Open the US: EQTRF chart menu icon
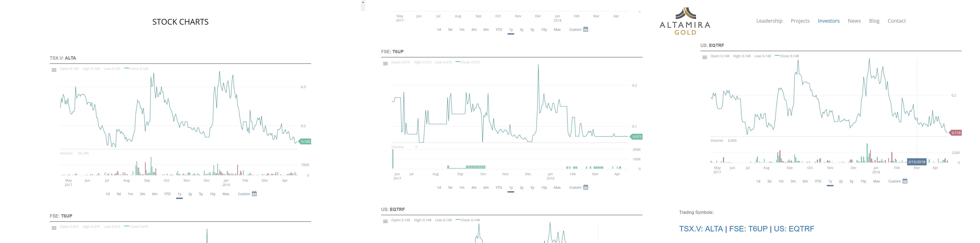Image resolution: width=980 pixels, height=243 pixels. pyautogui.click(x=705, y=57)
